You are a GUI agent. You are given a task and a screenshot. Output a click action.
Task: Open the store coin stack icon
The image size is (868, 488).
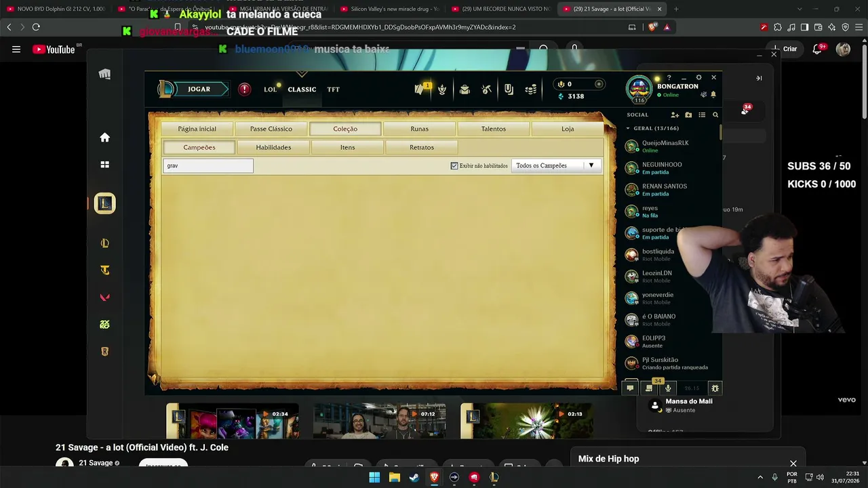[531, 89]
